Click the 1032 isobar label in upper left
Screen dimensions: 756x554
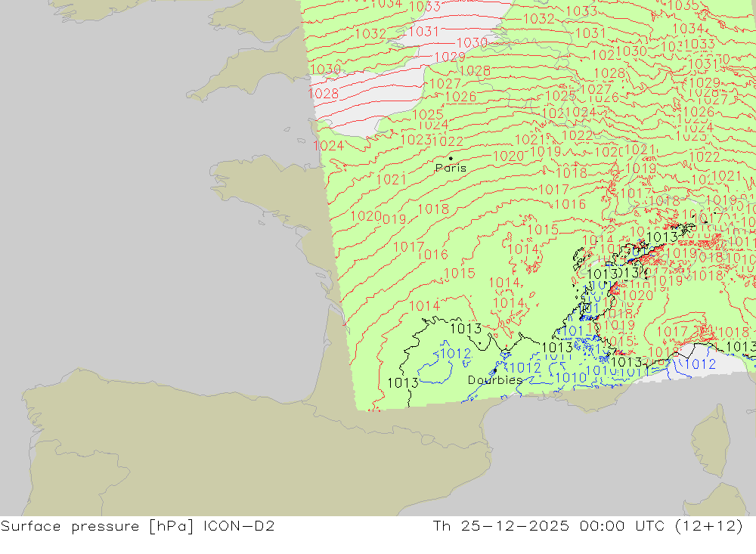click(370, 34)
